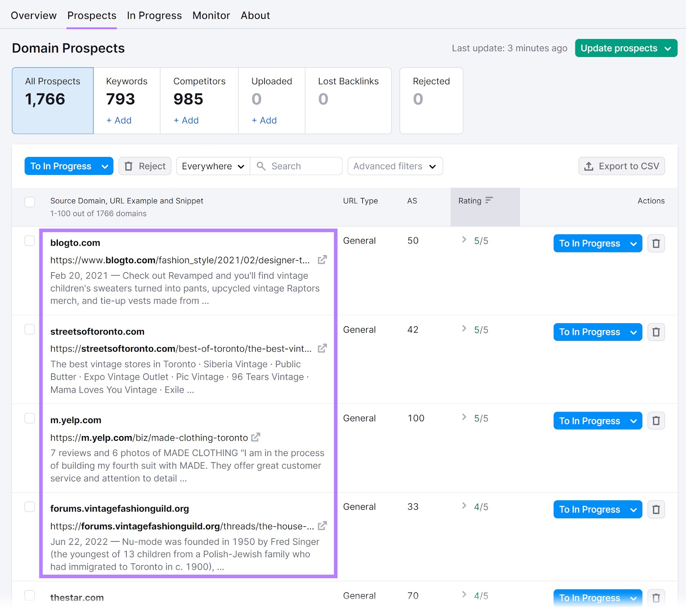Open the external link icon for blogto.com article

pos(322,260)
